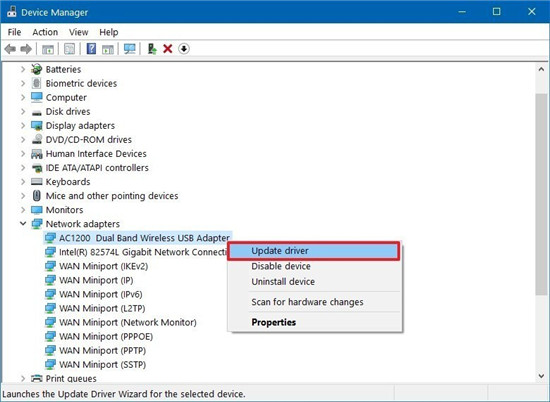Viewport: 550px width, 402px height.
Task: Click the red X Uninstall device icon
Action: [168, 49]
